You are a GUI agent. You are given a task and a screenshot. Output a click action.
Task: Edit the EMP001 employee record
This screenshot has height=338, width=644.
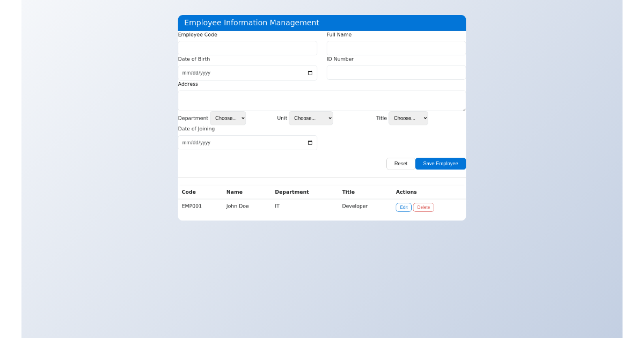click(x=404, y=207)
